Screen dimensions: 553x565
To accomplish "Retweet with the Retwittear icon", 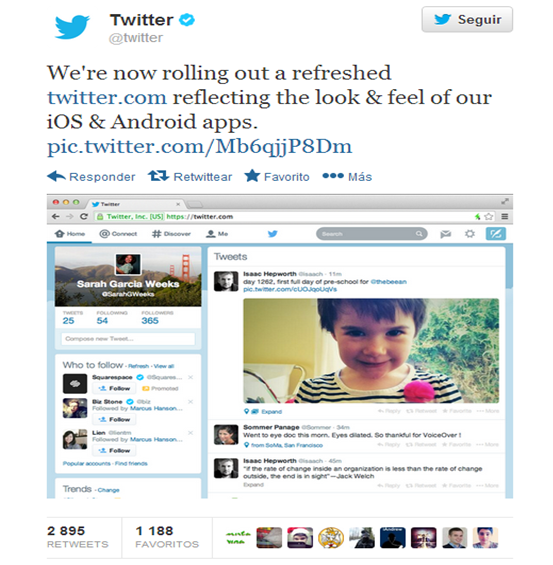I will pos(158,176).
